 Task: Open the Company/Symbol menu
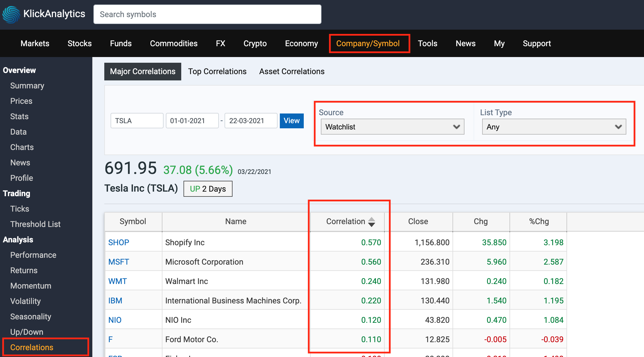point(368,43)
